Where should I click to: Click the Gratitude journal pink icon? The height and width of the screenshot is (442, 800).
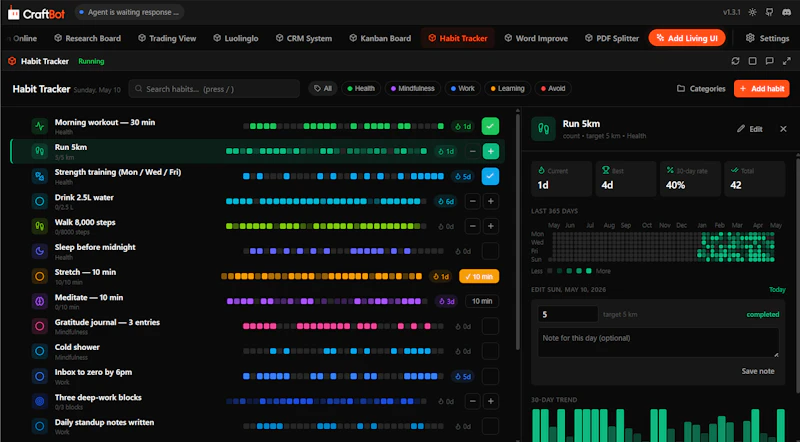point(39,326)
